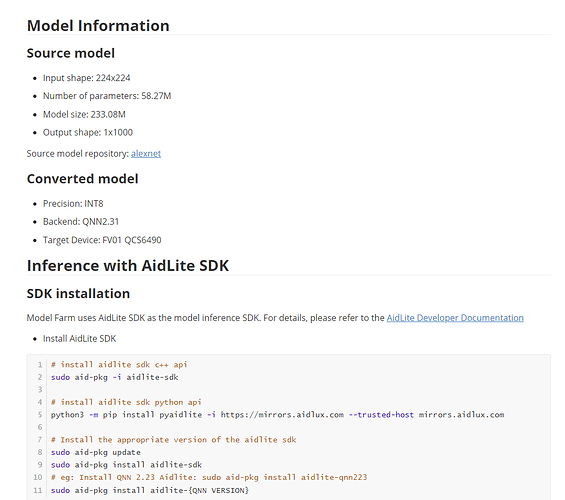
Task: Open the alexnet source repository link
Action: pyautogui.click(x=146, y=153)
